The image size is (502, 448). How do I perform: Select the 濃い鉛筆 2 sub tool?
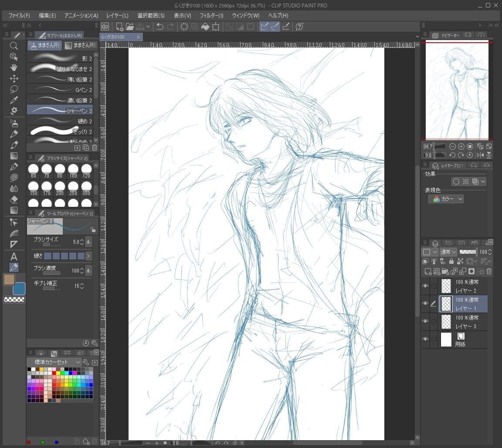60,100
